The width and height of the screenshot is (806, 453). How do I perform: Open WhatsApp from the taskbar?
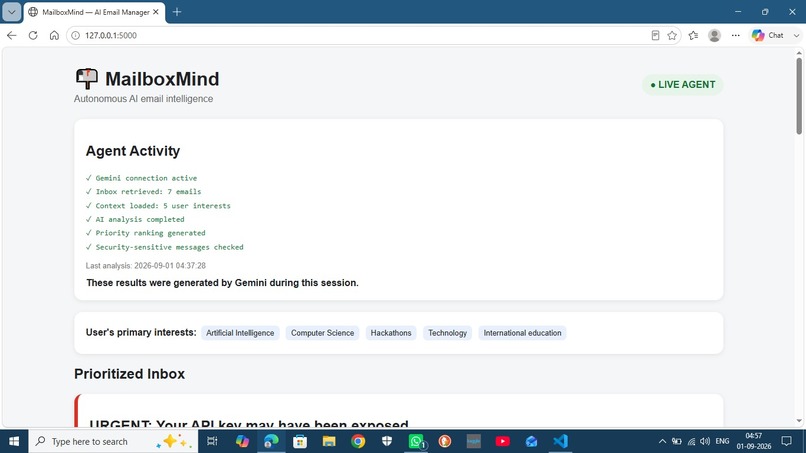416,441
